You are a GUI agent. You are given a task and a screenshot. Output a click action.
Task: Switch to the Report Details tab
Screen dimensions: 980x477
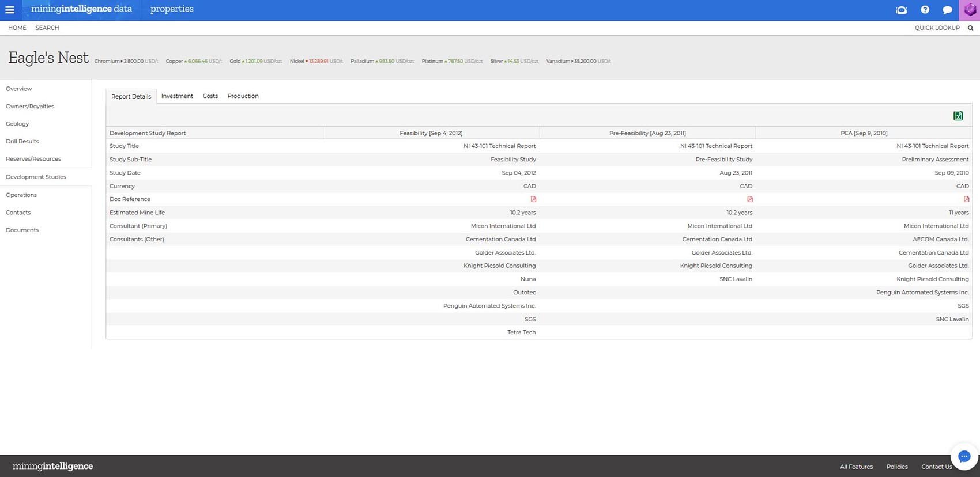point(131,96)
